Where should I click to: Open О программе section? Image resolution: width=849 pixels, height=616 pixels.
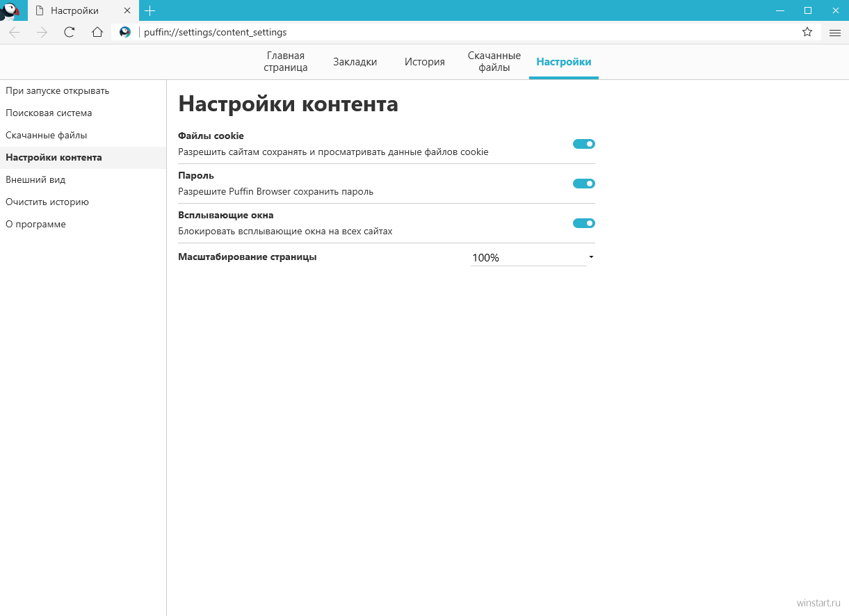tap(83, 225)
